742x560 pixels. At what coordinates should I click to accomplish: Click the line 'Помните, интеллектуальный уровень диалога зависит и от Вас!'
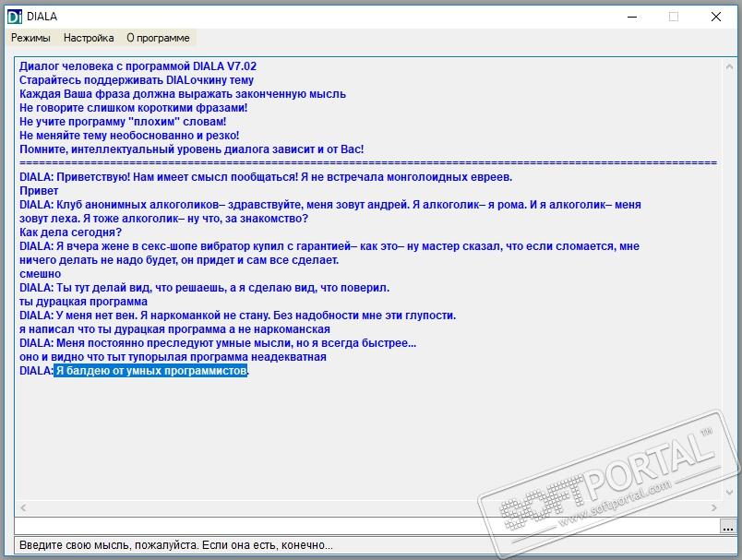pos(192,149)
